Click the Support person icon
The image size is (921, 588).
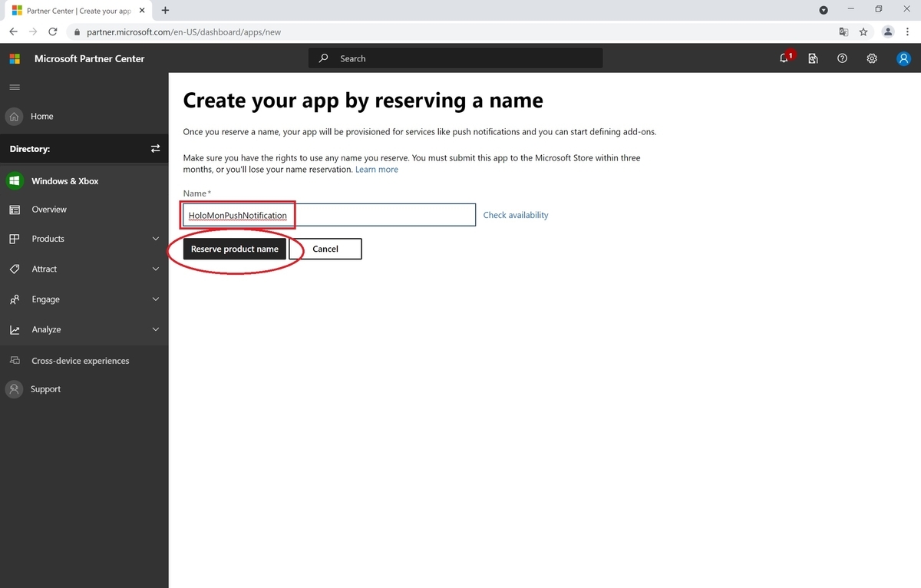pos(14,389)
